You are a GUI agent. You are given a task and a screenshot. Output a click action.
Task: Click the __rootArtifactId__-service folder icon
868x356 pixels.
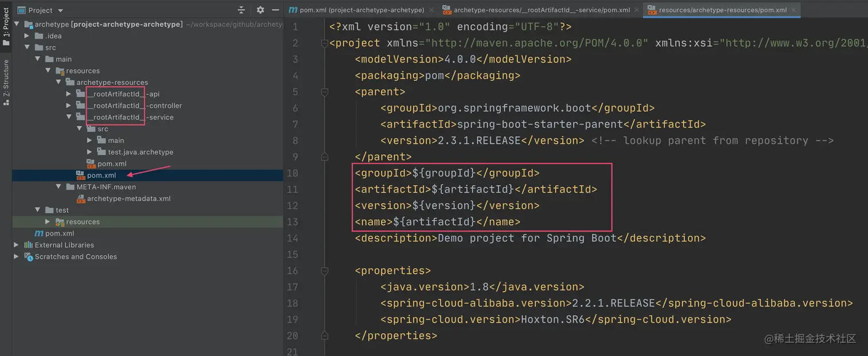81,117
